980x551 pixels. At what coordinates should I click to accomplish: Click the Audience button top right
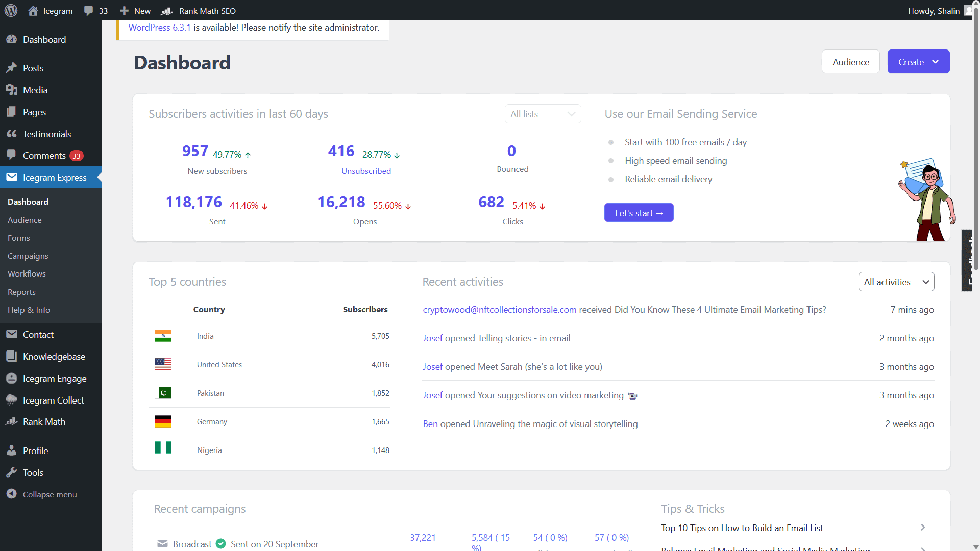point(851,61)
